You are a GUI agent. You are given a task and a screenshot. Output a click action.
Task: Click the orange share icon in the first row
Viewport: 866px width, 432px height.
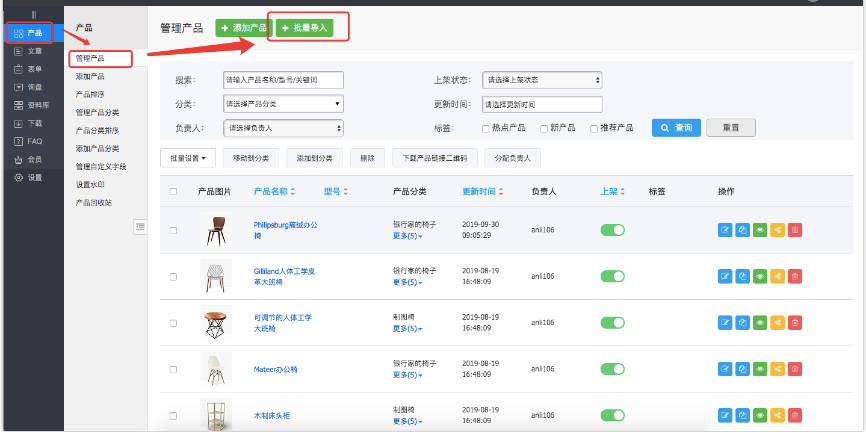pos(777,230)
